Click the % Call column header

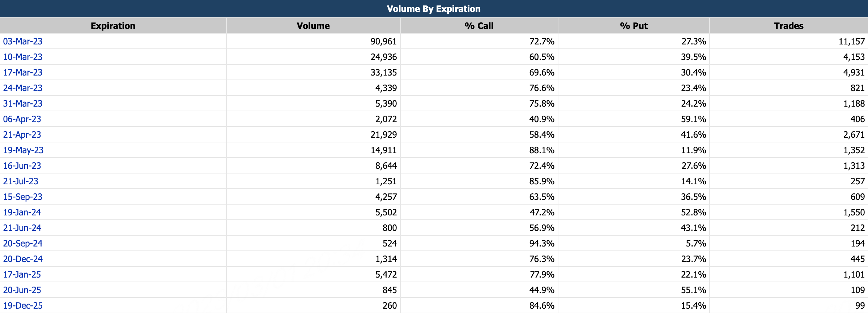[x=479, y=26]
